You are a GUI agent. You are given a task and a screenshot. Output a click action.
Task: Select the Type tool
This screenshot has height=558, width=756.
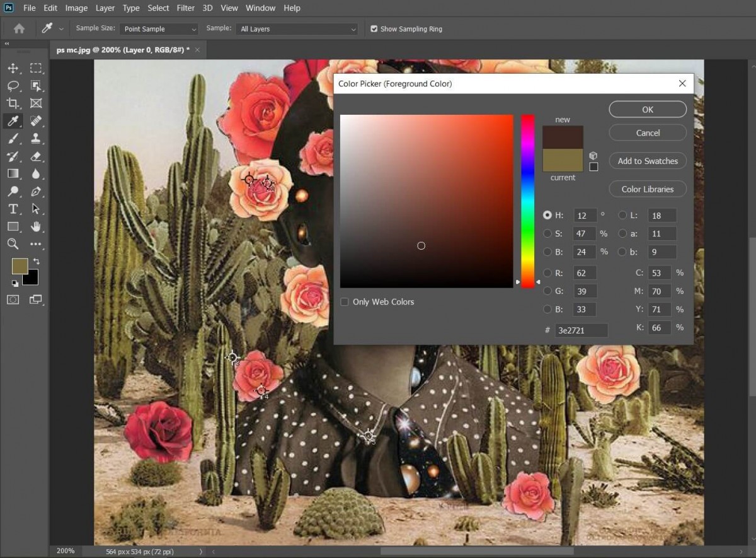[x=13, y=209]
